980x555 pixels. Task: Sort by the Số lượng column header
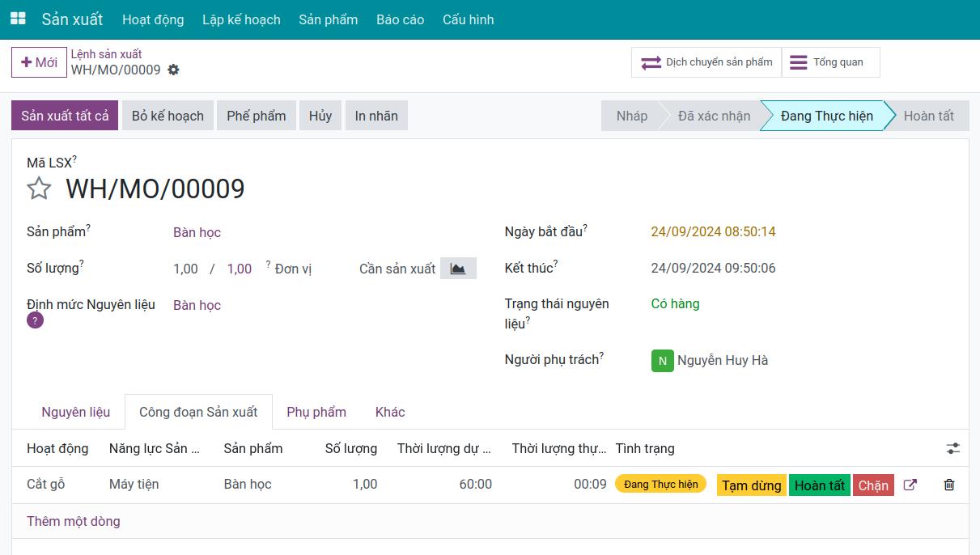tap(350, 448)
